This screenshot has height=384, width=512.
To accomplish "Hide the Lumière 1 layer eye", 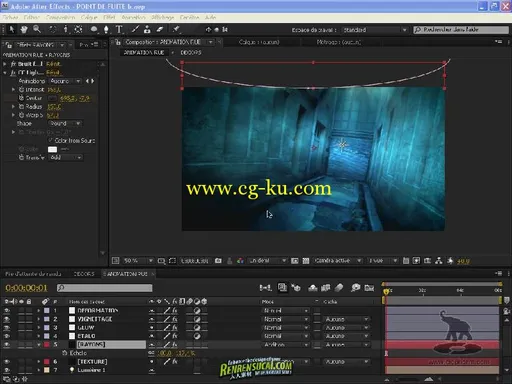I will pos(7,370).
